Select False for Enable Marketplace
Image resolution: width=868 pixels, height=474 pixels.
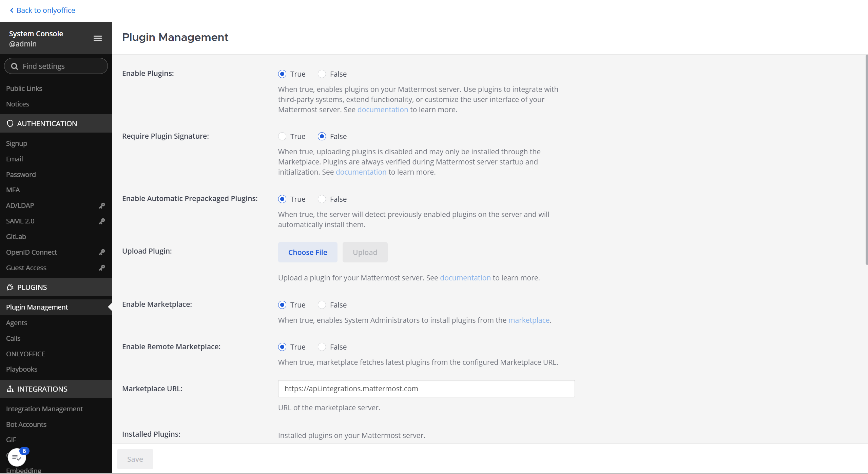pyautogui.click(x=322, y=304)
